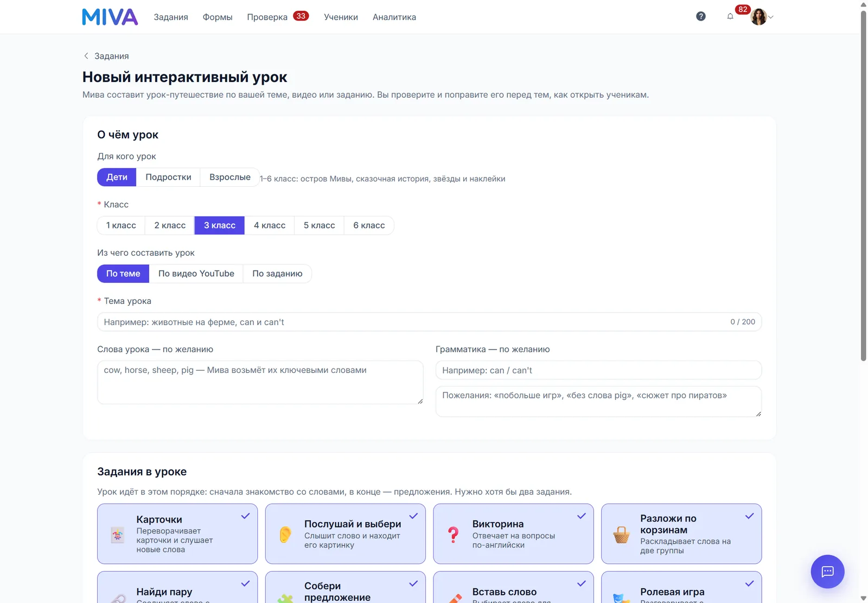
Task: Switch to По заданию source
Action: [x=277, y=274]
